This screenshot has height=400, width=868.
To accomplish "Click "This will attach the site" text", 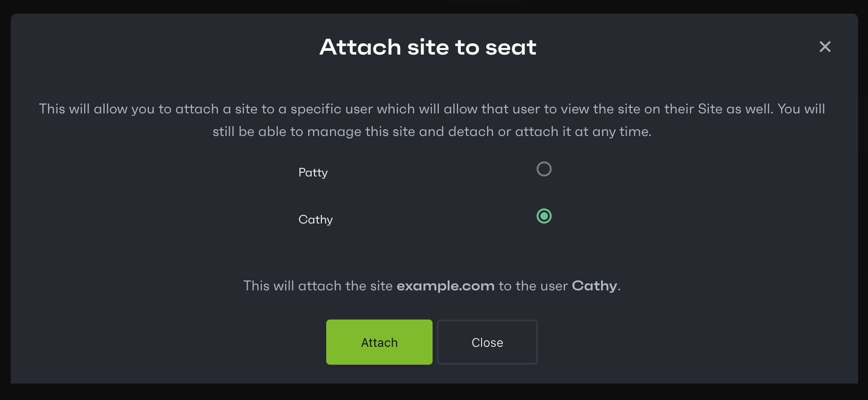I will coord(318,286).
